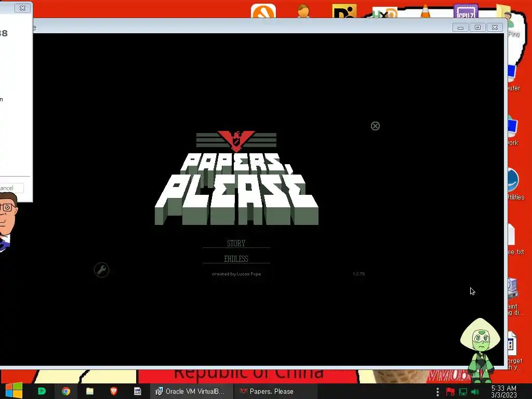
Task: Open the wrench settings icon in Papers, Please
Action: [101, 270]
